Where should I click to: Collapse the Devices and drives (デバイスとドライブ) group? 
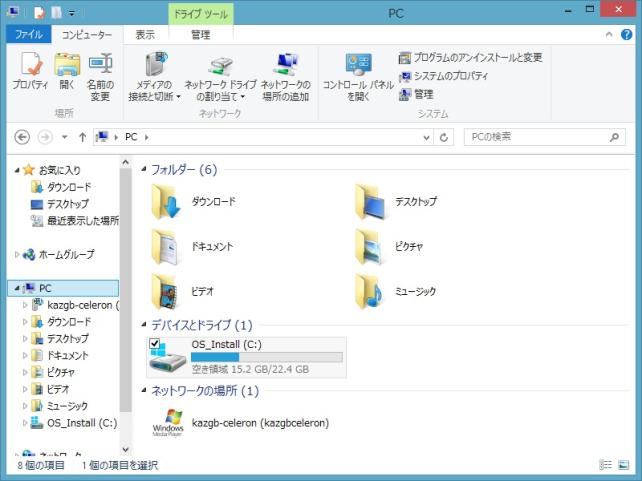point(144,324)
